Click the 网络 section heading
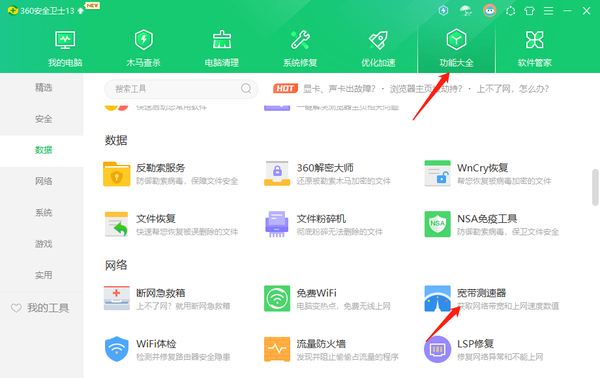 (x=116, y=265)
